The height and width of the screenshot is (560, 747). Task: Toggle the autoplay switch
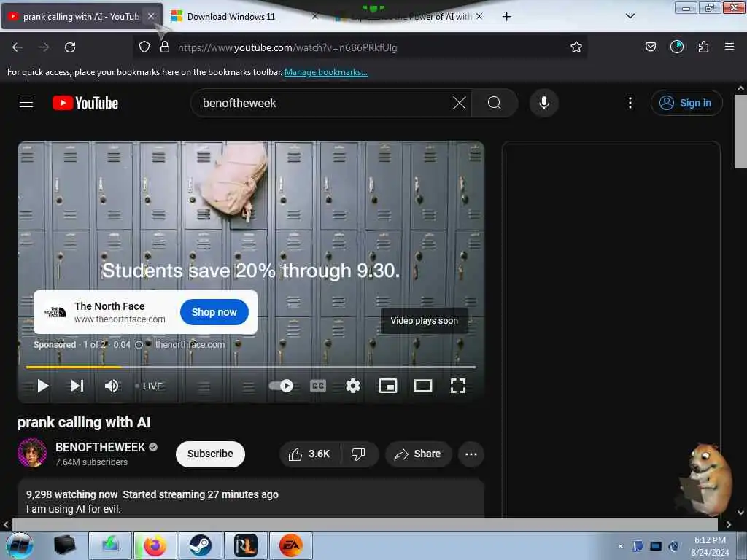281,386
